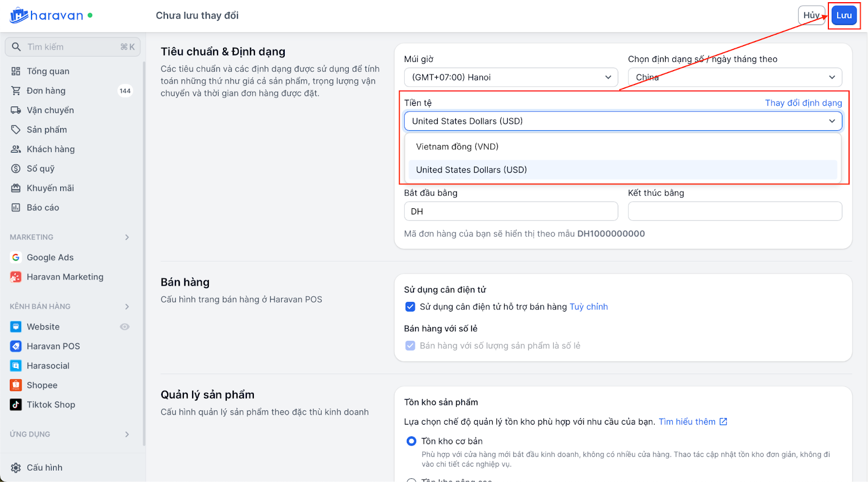Click the Tiktok Shop icon
The width and height of the screenshot is (868, 482).
(x=16, y=405)
